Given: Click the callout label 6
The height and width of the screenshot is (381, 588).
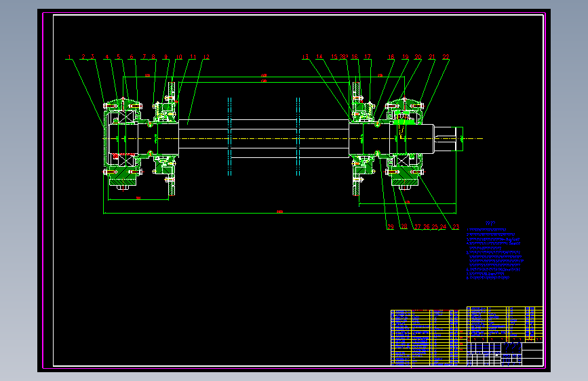Looking at the screenshot, I should (132, 57).
